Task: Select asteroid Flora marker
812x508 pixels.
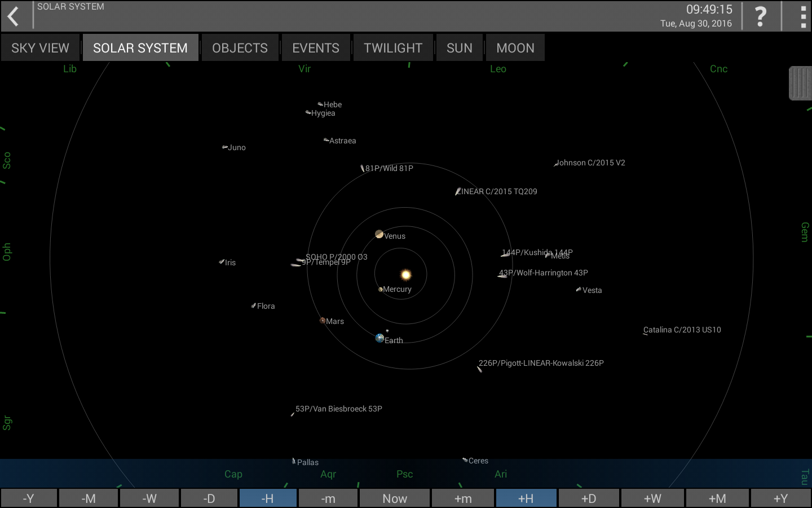Action: pyautogui.click(x=254, y=305)
